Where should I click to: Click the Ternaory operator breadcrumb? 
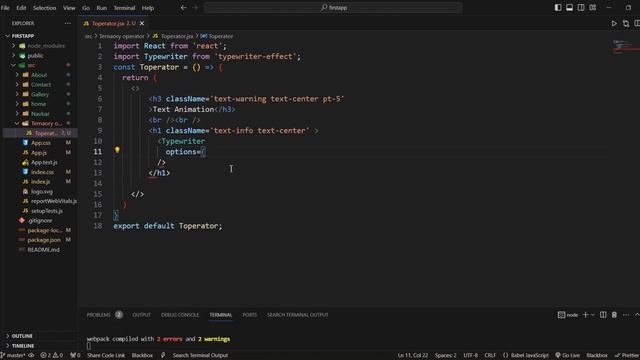click(x=122, y=36)
